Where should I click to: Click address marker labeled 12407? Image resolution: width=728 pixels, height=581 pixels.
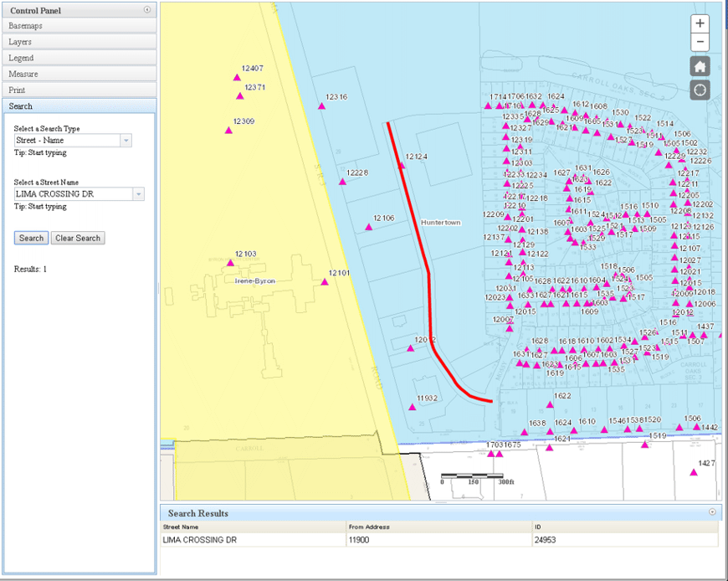(237, 77)
